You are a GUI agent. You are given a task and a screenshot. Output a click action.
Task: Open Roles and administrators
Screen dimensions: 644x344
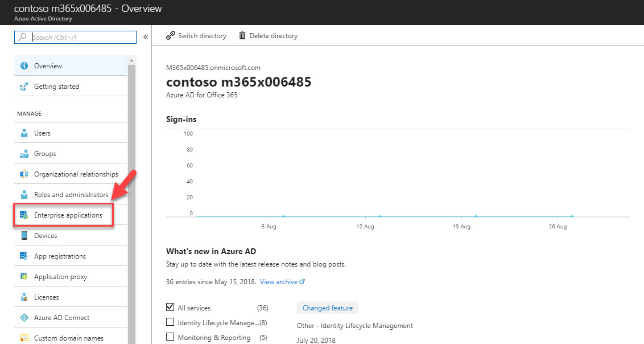71,195
